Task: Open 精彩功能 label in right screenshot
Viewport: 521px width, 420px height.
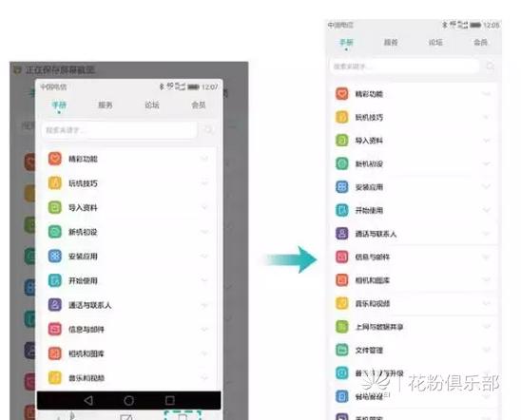Action: (x=369, y=94)
